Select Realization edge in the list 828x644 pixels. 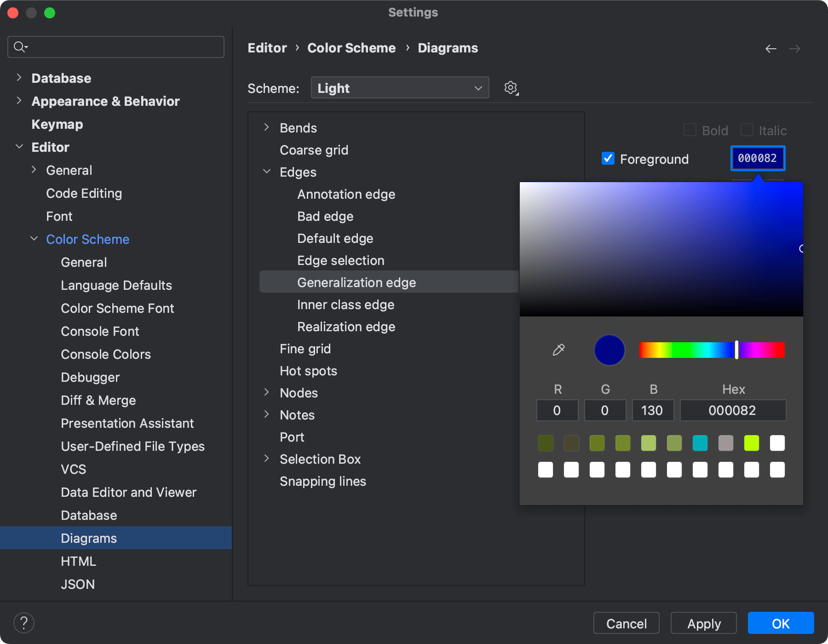coord(346,327)
